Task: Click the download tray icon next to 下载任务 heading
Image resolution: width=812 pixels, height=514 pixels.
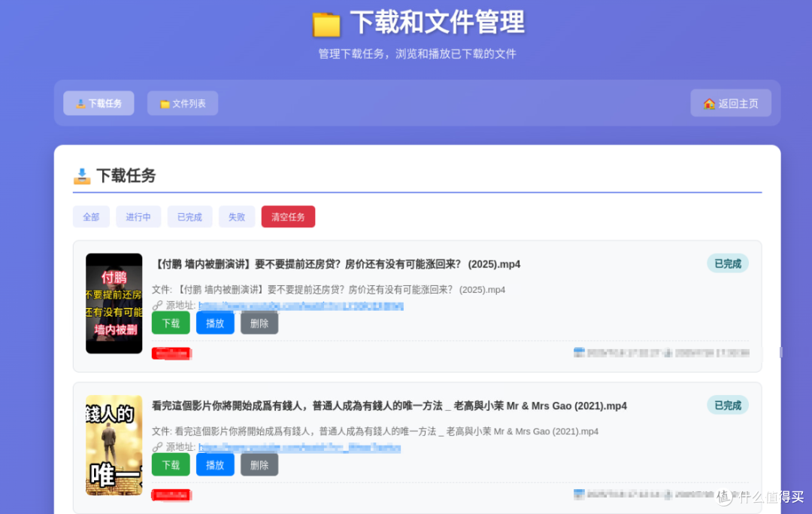Action: (82, 176)
